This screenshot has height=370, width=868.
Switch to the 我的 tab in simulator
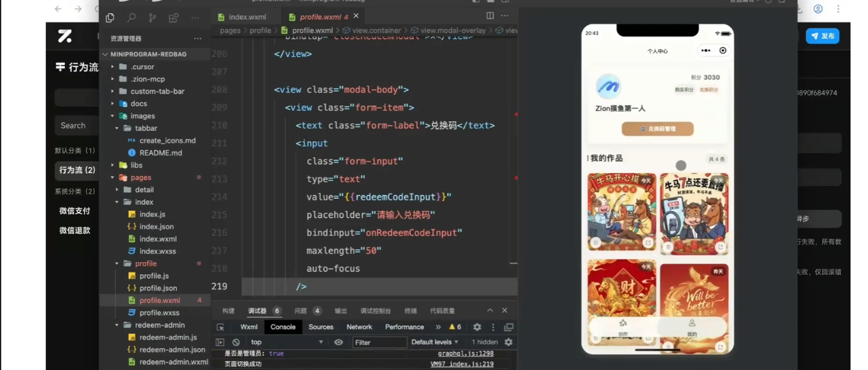click(692, 328)
